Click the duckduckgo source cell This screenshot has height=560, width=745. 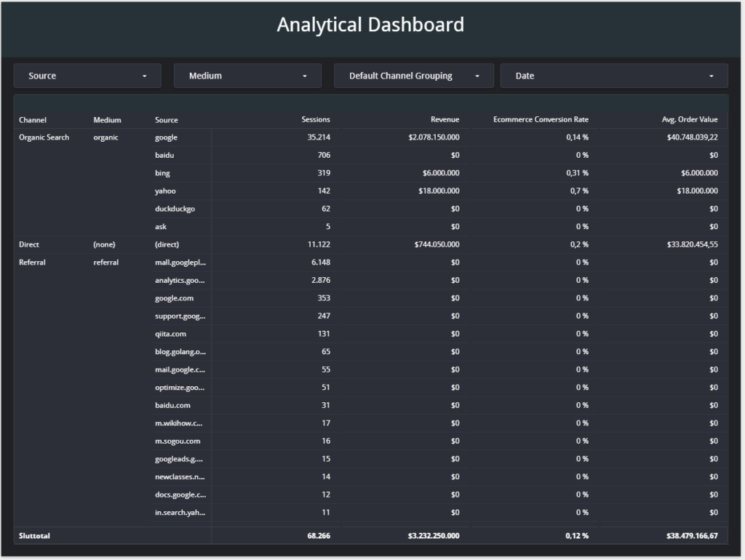point(175,209)
